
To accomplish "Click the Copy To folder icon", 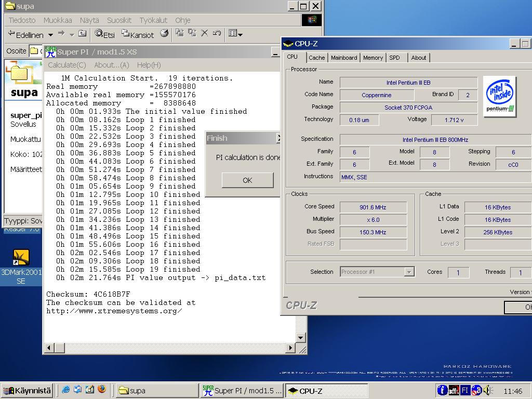I will [192, 33].
